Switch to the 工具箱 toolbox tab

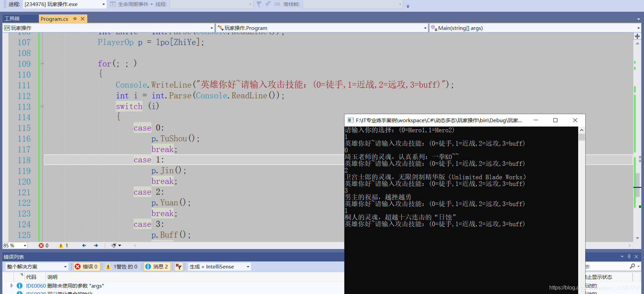click(x=12, y=19)
